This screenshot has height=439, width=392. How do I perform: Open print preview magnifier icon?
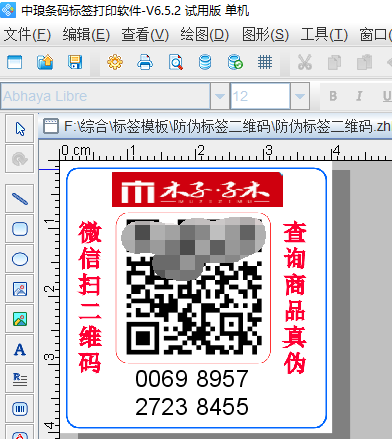pyautogui.click(x=175, y=62)
